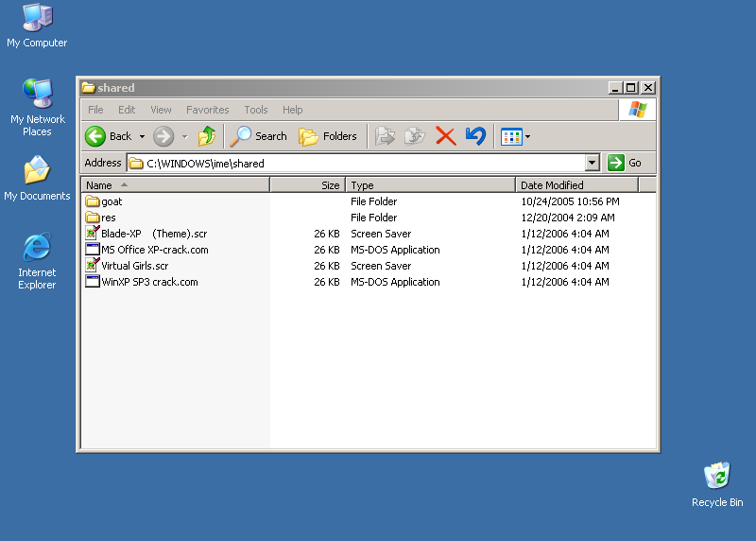Click the address bar path field

tap(357, 163)
